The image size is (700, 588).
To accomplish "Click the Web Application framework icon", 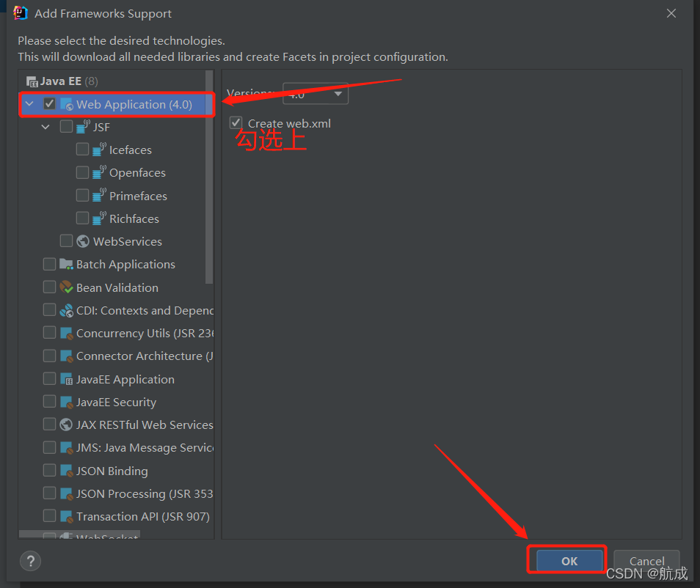I will (x=67, y=104).
